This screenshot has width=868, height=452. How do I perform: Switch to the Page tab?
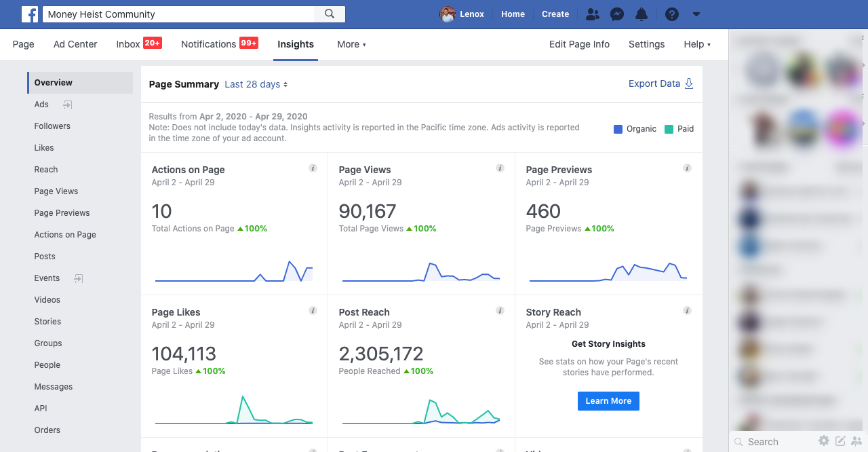[23, 44]
